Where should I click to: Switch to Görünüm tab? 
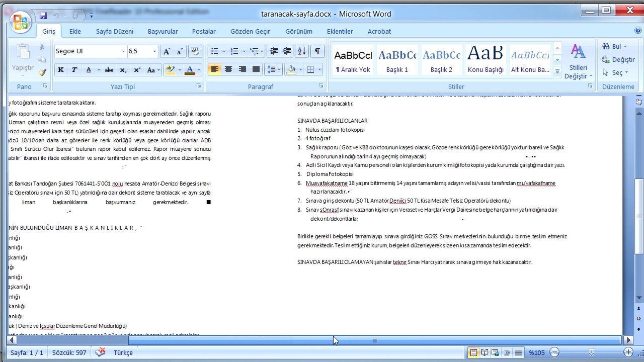(299, 31)
